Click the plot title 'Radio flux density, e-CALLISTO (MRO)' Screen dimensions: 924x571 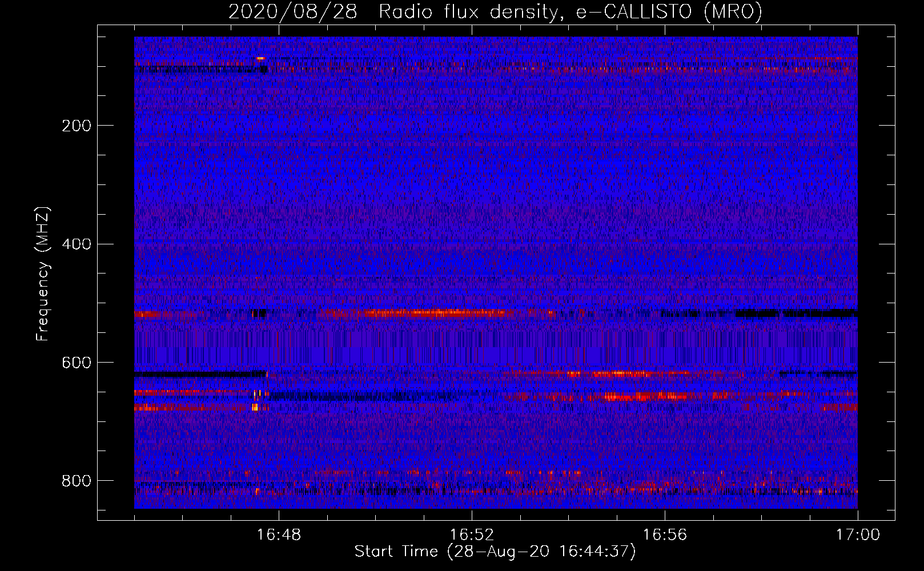tap(571, 12)
